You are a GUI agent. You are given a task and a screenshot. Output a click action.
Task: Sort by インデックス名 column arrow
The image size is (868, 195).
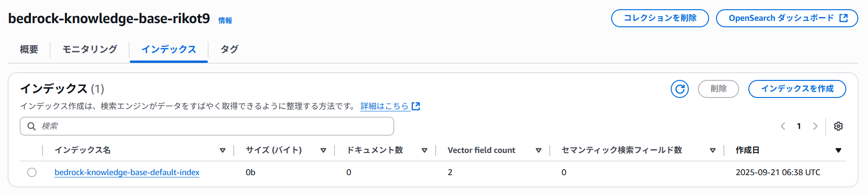[x=223, y=150]
